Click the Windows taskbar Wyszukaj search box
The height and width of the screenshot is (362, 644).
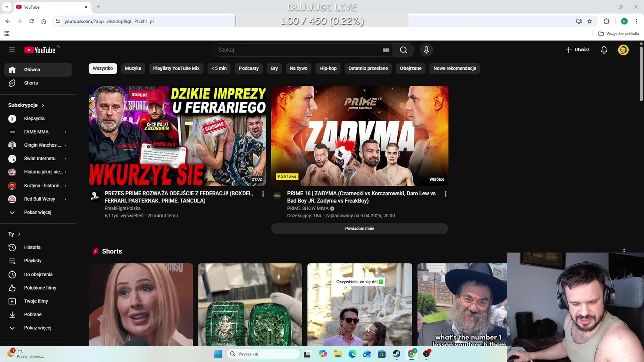263,354
